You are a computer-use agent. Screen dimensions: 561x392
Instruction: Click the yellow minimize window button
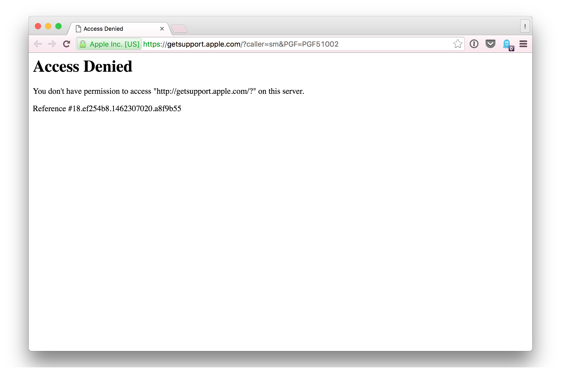[x=48, y=26]
